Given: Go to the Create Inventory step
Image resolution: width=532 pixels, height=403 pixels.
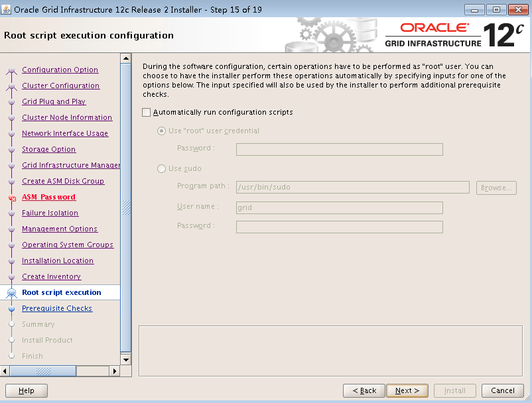Looking at the screenshot, I should point(51,277).
